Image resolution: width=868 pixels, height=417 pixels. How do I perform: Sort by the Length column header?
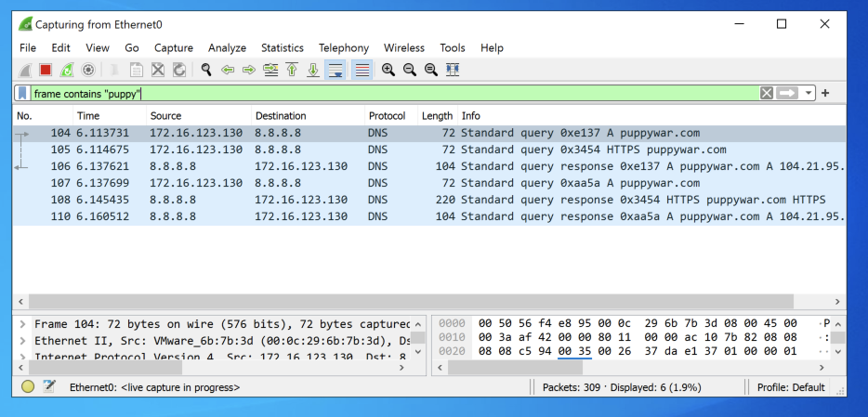pos(438,116)
